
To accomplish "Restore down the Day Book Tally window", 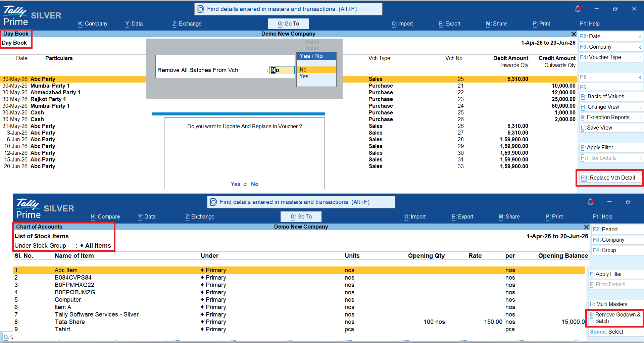I will coord(615,9).
